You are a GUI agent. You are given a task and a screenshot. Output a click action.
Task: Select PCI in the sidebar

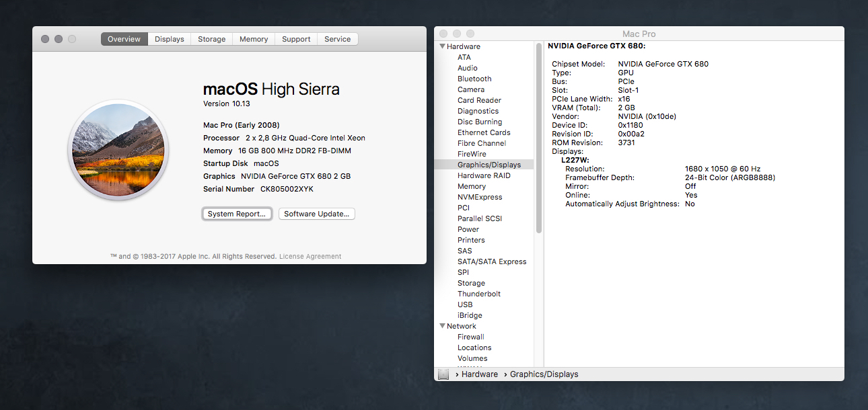(464, 208)
